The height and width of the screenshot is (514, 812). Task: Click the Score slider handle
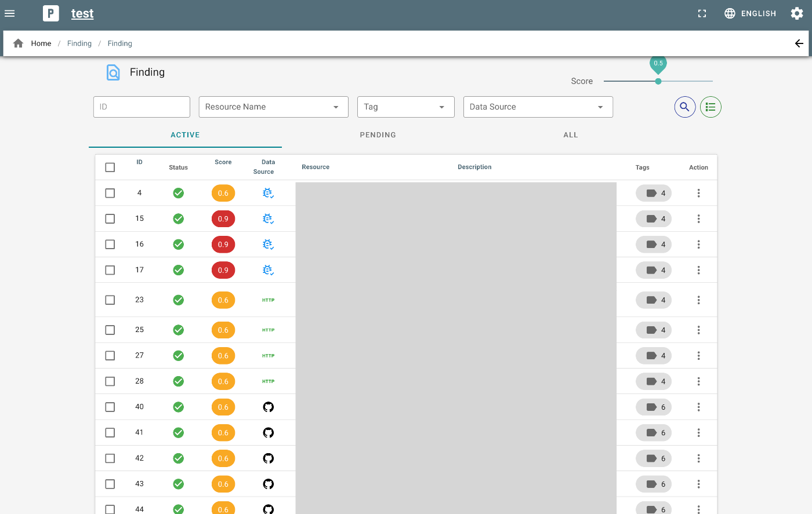click(658, 81)
